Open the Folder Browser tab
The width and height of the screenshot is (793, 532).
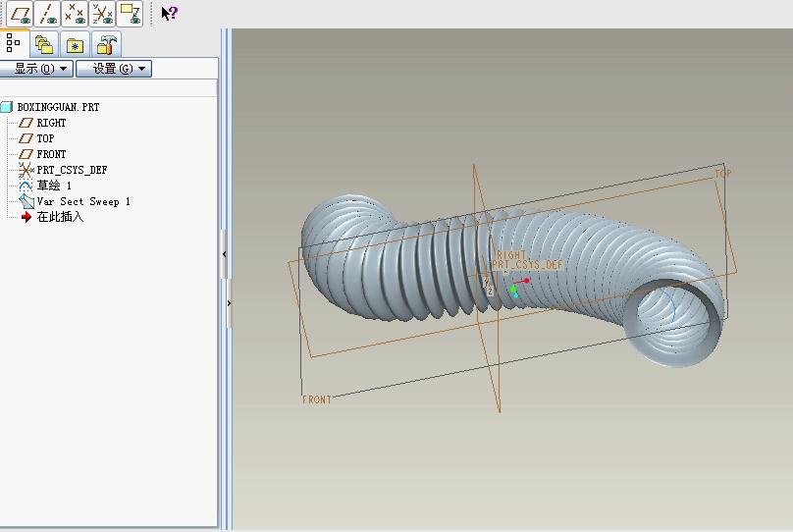(x=44, y=44)
